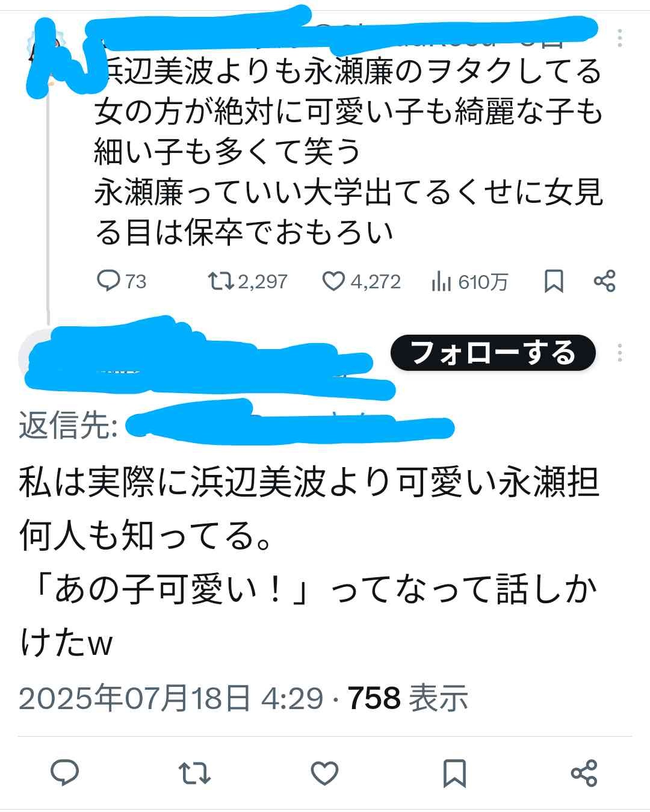Bookmark the top tweet
The width and height of the screenshot is (650, 812).
(x=554, y=281)
